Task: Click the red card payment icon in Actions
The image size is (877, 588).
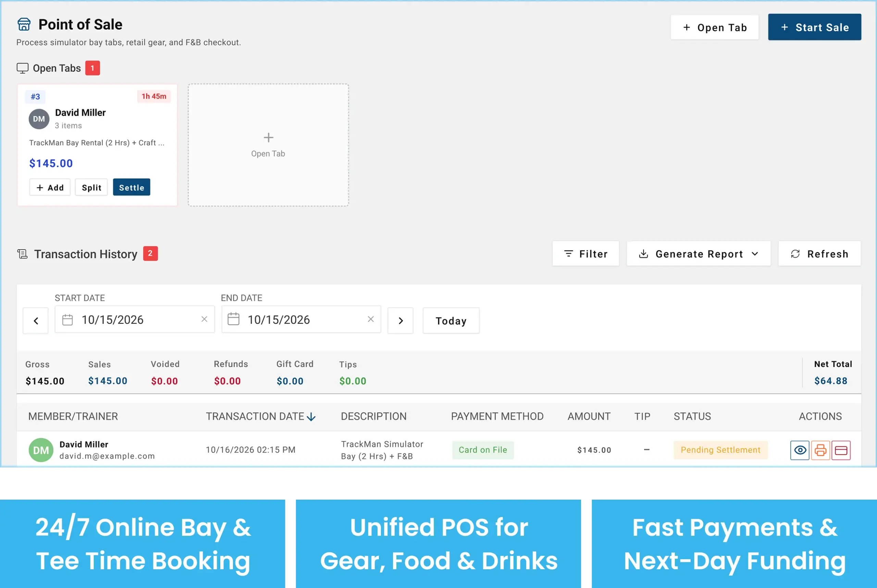Action: (841, 450)
